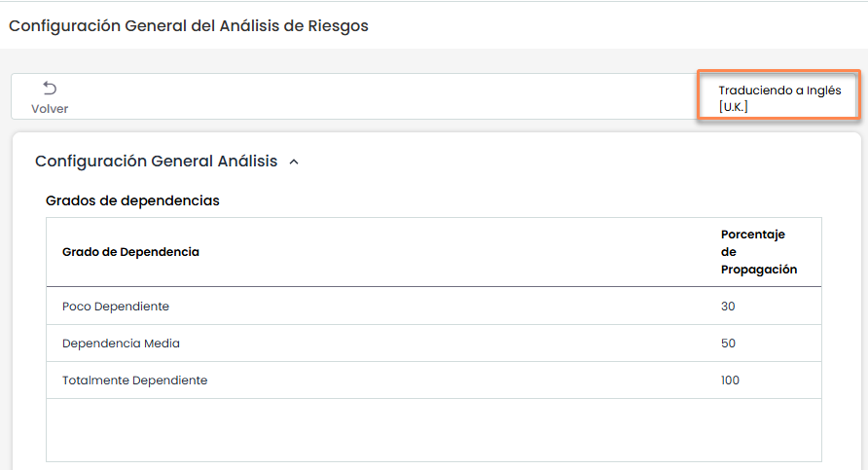Image resolution: width=868 pixels, height=470 pixels.
Task: Click the Volver back arrow icon
Action: pyautogui.click(x=50, y=89)
